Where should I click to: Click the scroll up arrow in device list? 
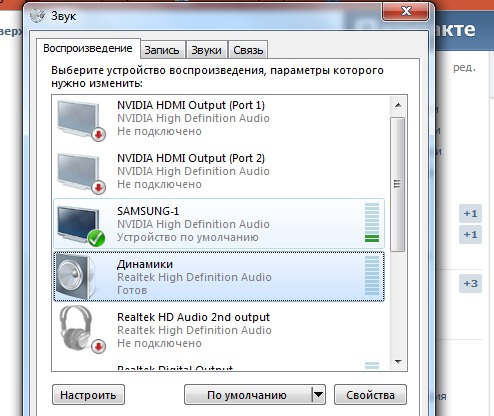398,105
